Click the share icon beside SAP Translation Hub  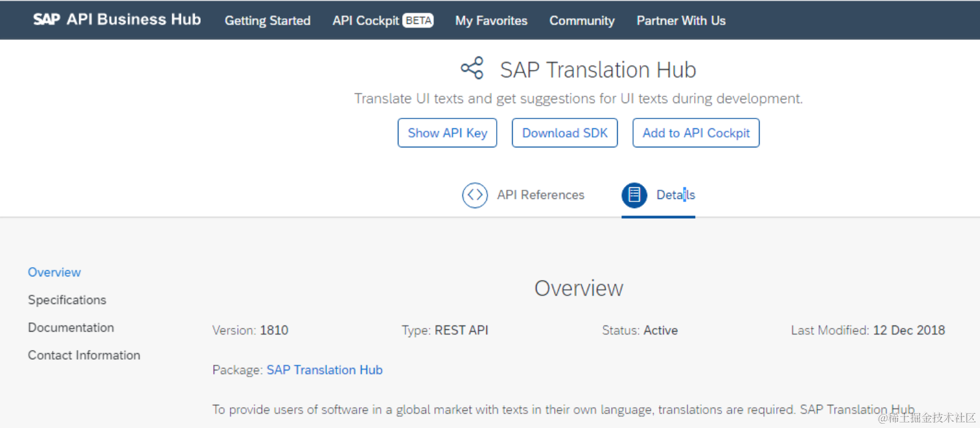(x=472, y=68)
